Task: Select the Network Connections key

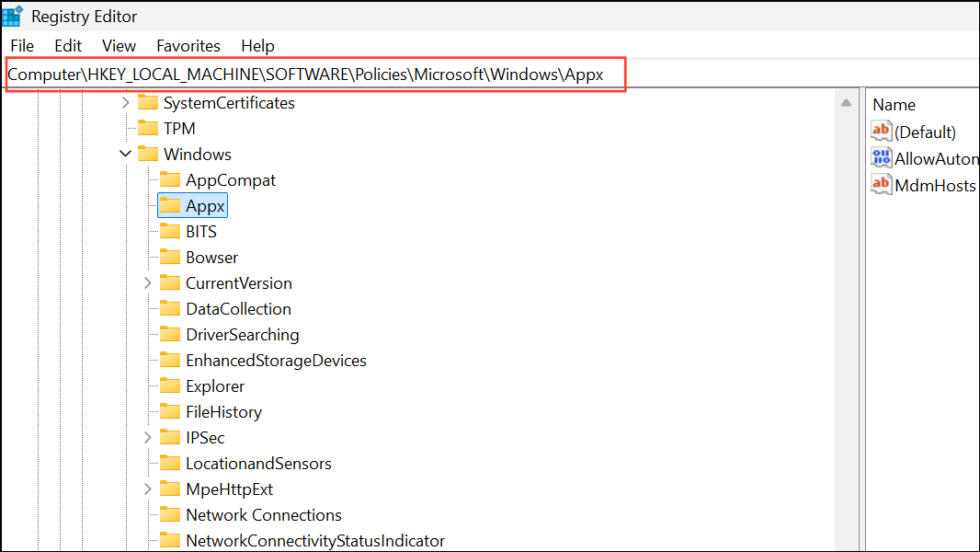Action: [263, 515]
